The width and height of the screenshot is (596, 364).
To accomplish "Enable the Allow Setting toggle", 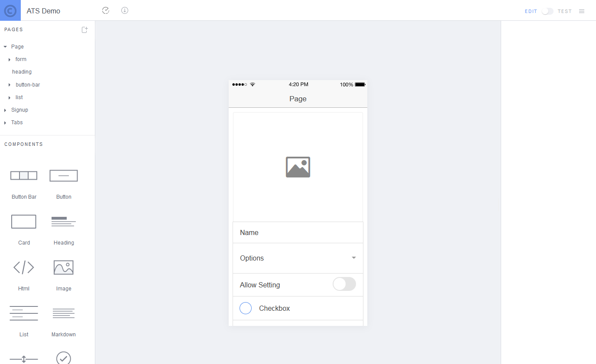I will (x=344, y=284).
